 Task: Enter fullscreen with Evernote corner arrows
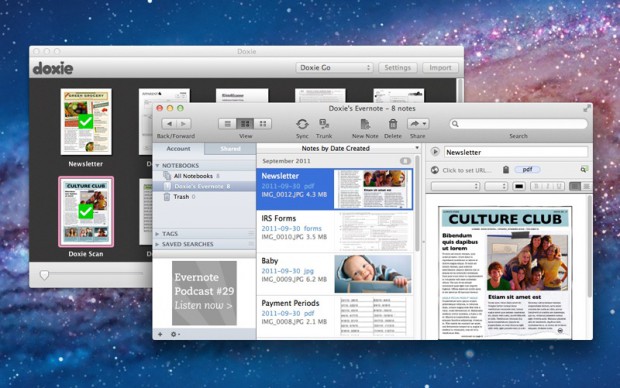tap(587, 108)
